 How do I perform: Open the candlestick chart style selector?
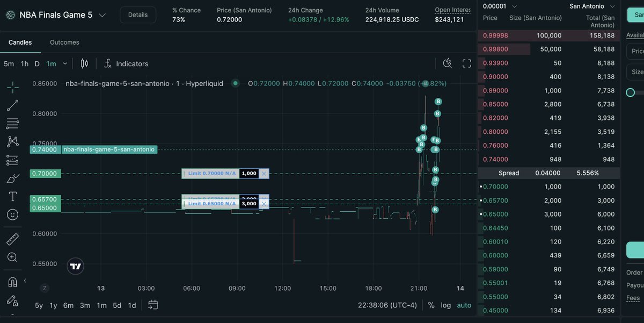[x=84, y=63]
